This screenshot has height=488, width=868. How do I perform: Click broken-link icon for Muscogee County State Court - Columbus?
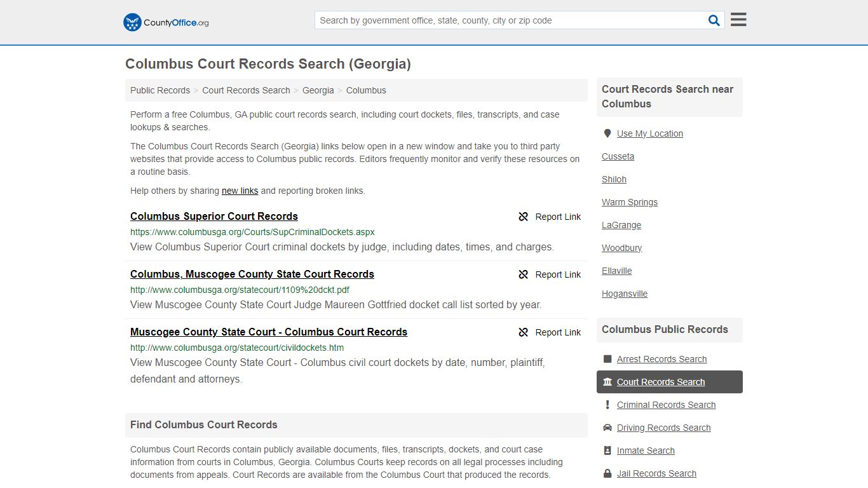524,332
